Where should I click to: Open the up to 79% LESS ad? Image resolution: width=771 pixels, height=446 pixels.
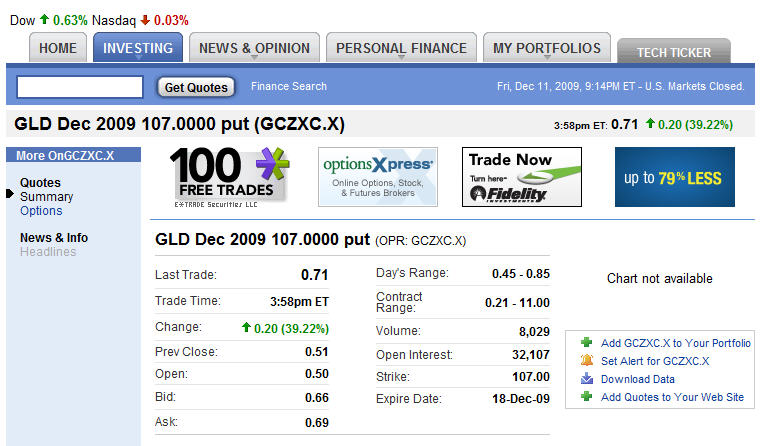click(x=675, y=177)
